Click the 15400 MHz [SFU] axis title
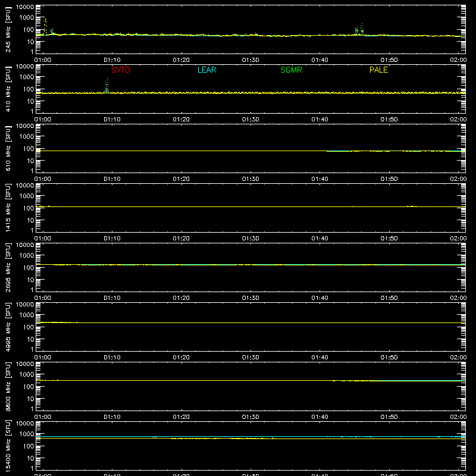The image size is (476, 476). click(x=8, y=446)
